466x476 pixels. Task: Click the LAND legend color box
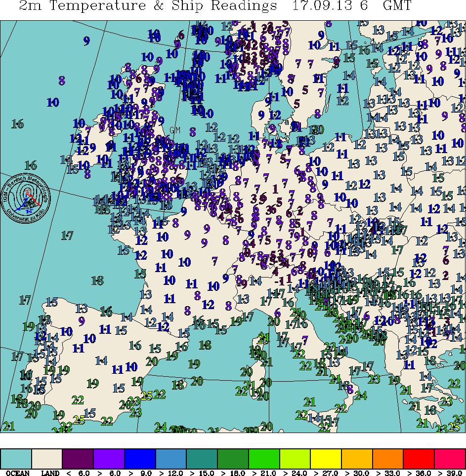pyautogui.click(x=47, y=459)
